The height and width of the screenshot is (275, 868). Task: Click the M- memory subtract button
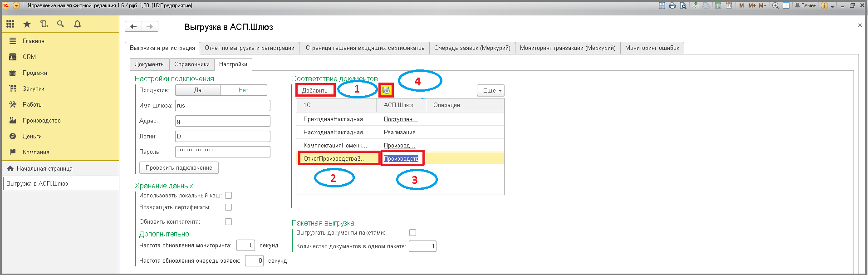pos(762,5)
